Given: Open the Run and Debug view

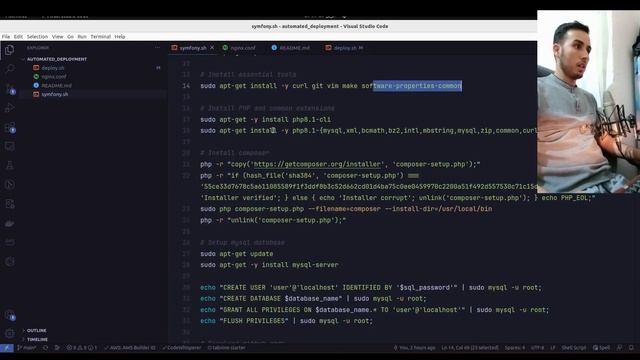Looking at the screenshot, I should point(9,108).
